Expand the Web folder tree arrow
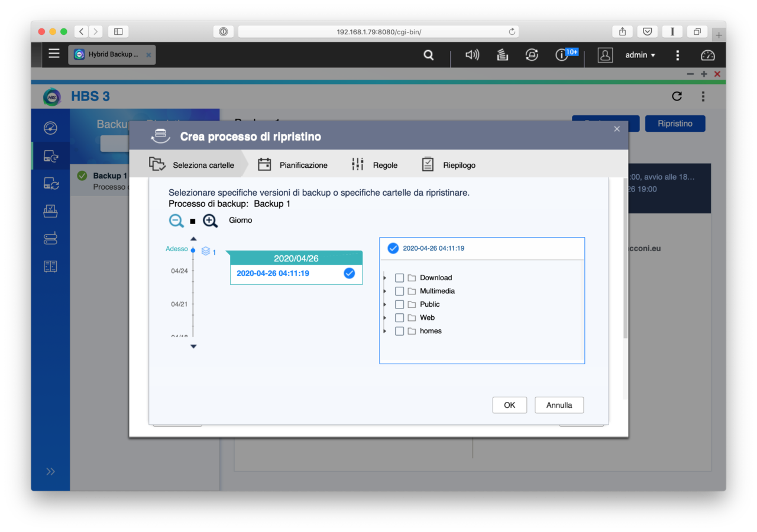757x532 pixels. point(385,318)
